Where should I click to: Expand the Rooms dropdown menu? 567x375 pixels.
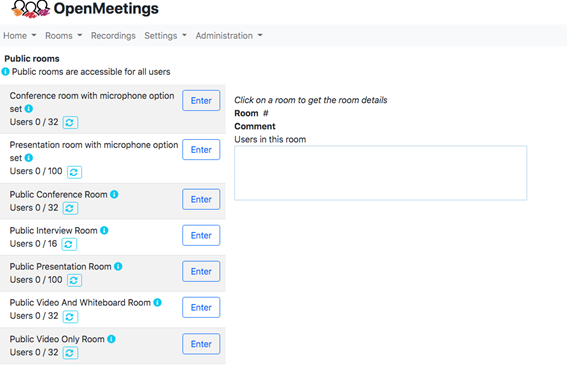pos(64,35)
